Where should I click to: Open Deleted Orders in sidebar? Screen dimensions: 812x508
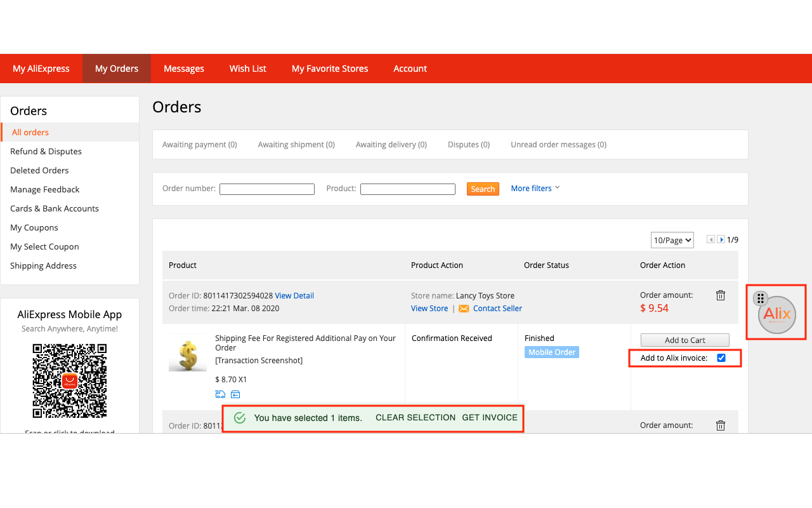tap(39, 170)
